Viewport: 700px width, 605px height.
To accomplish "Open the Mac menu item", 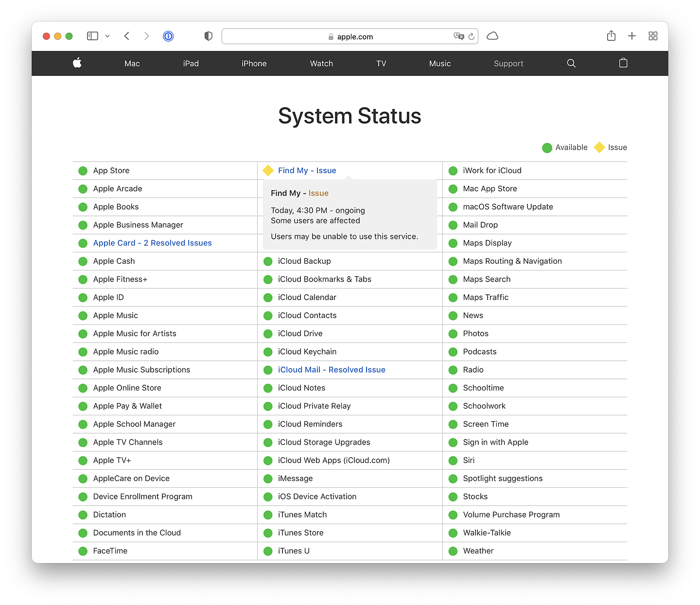I will point(132,64).
